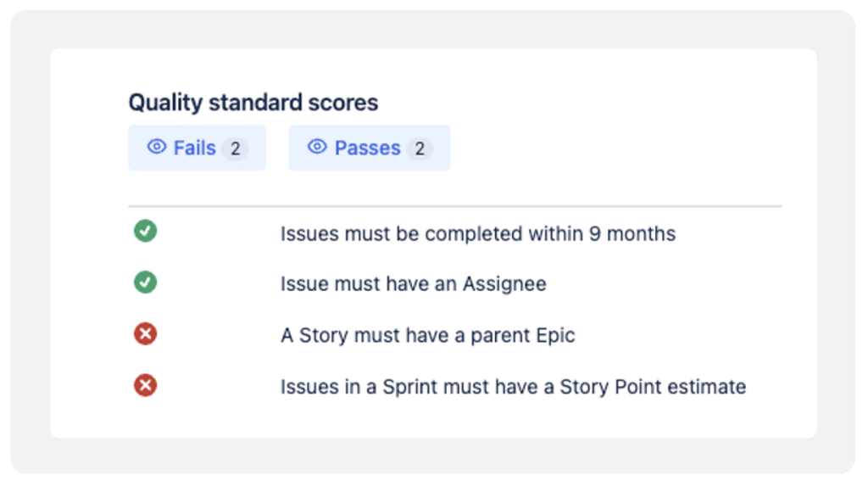868x481 pixels.
Task: Click the word "Epic" in the third rule
Action: point(555,335)
